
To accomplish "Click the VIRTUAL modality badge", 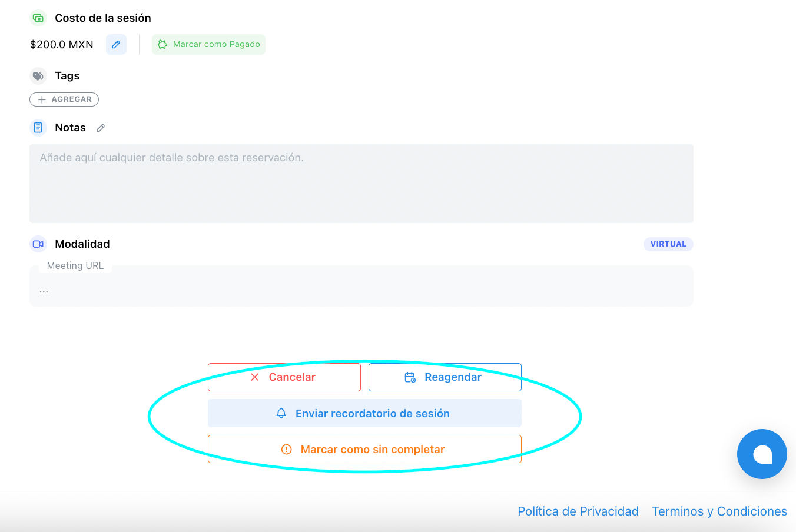I will [668, 244].
